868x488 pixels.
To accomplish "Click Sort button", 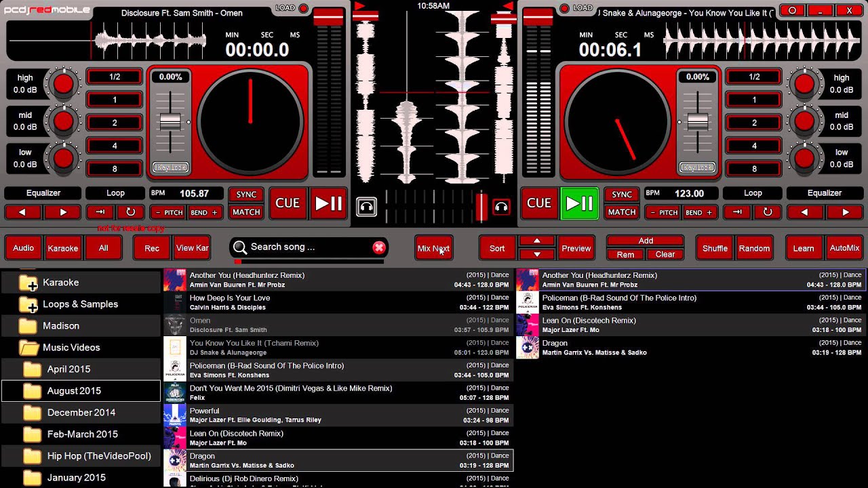I will coord(497,248).
